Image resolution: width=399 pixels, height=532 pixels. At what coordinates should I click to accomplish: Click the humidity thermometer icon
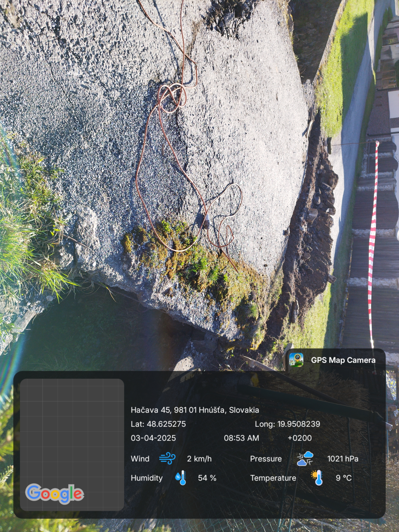(x=180, y=478)
